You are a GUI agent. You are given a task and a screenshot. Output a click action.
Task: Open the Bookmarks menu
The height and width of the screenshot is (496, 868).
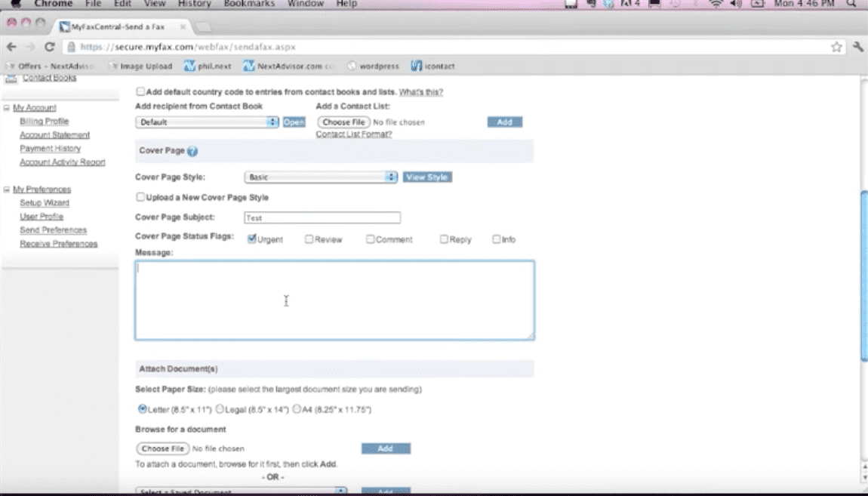(x=249, y=4)
